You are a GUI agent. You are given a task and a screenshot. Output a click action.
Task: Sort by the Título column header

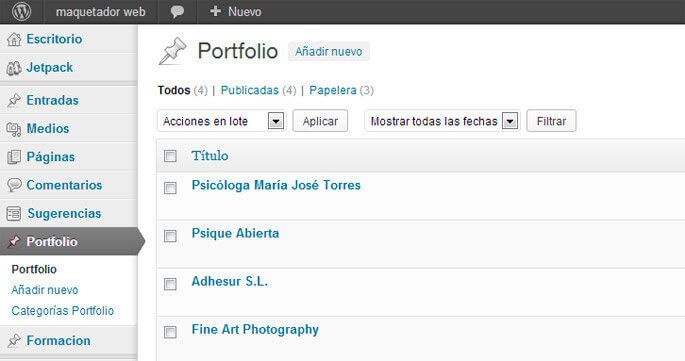(x=210, y=156)
